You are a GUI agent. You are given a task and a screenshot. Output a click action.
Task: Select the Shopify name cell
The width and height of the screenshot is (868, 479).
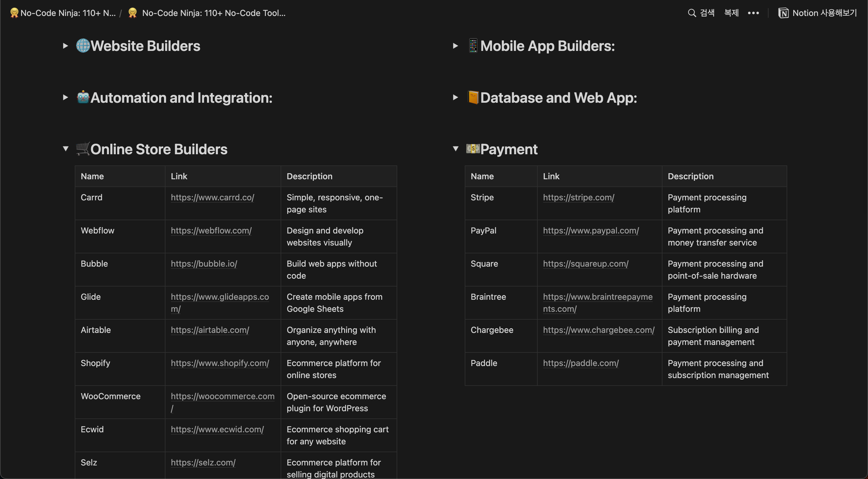120,369
